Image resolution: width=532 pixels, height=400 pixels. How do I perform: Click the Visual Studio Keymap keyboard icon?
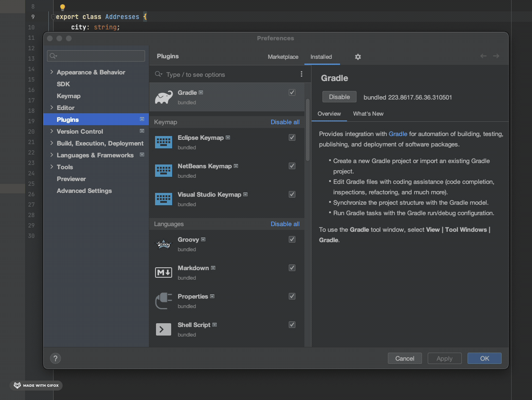pyautogui.click(x=164, y=199)
